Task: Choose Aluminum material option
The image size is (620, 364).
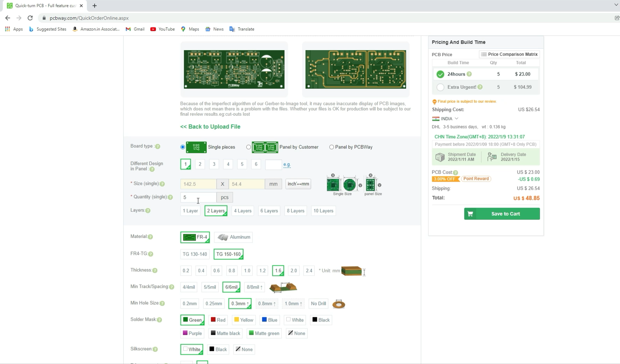Action: (234, 237)
